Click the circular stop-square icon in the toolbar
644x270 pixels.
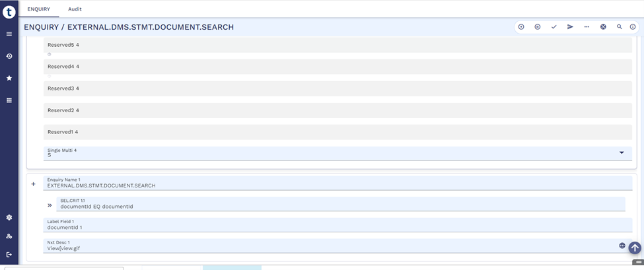[x=537, y=26]
